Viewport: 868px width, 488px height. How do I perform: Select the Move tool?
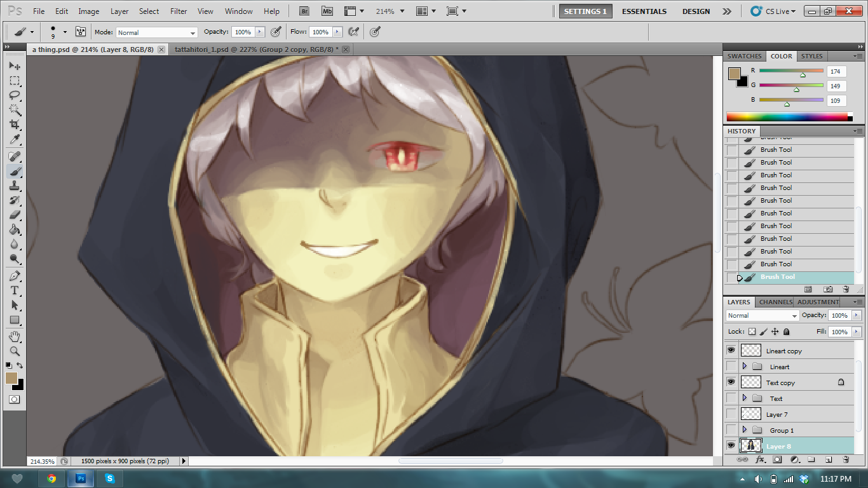click(x=15, y=65)
